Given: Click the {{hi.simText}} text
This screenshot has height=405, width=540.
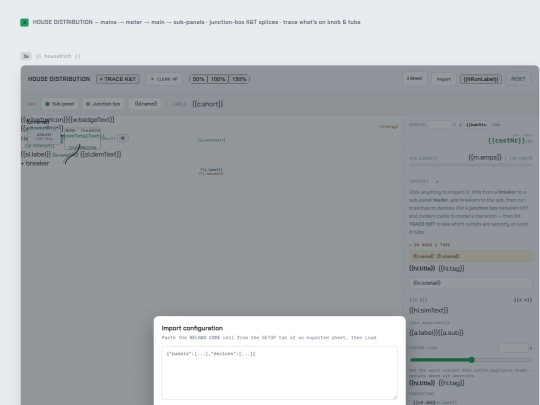Looking at the screenshot, I should (x=428, y=311).
